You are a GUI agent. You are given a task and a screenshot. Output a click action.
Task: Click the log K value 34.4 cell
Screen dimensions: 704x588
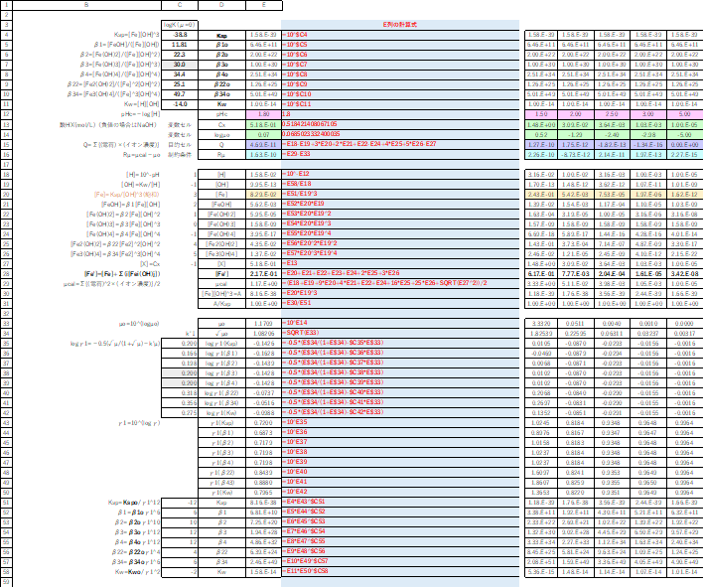pyautogui.click(x=180, y=74)
